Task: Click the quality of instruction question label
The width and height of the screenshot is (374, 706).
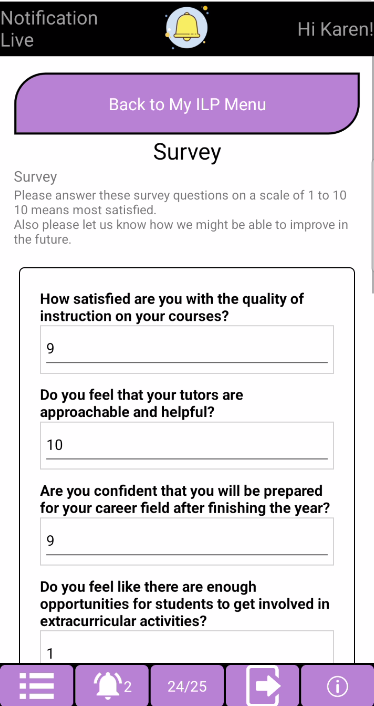Action: 172,308
